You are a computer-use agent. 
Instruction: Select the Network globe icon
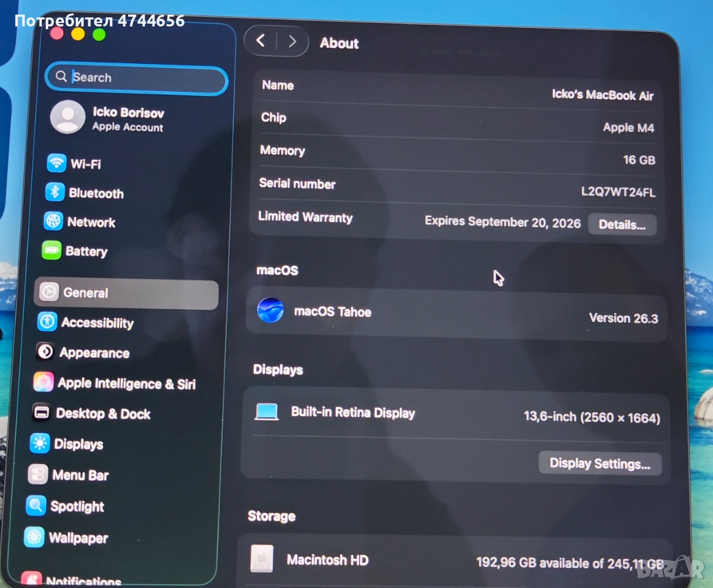(x=54, y=221)
